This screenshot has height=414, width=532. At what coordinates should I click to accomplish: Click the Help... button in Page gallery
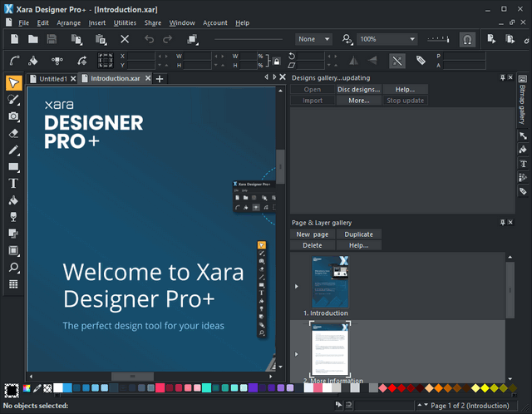(x=358, y=245)
